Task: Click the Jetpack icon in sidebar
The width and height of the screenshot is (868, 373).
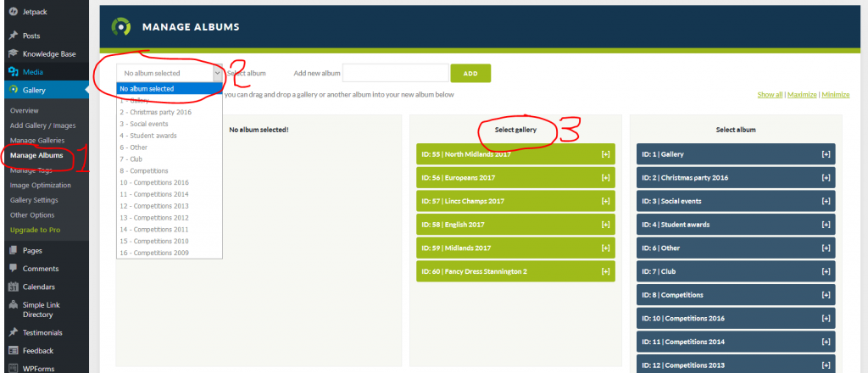Action: [14, 12]
